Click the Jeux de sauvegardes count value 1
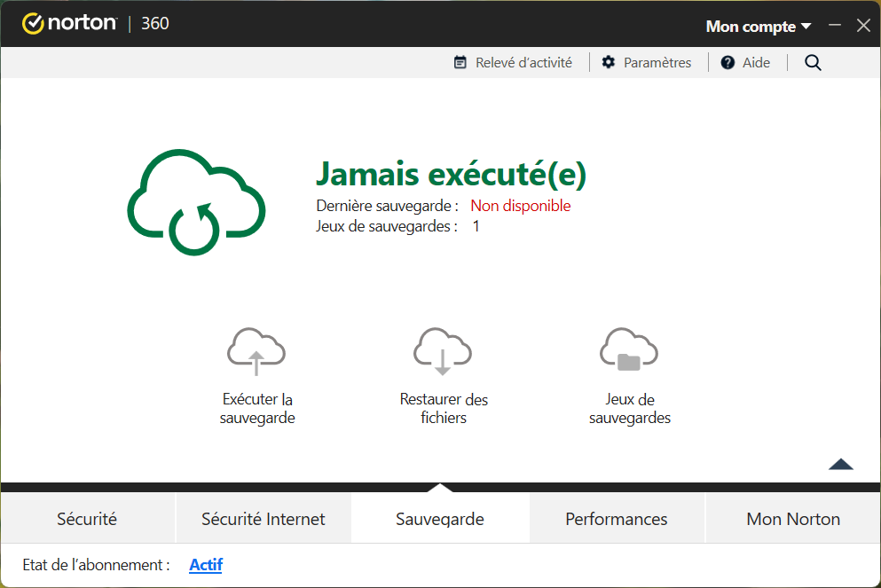This screenshot has width=881, height=588. click(476, 226)
